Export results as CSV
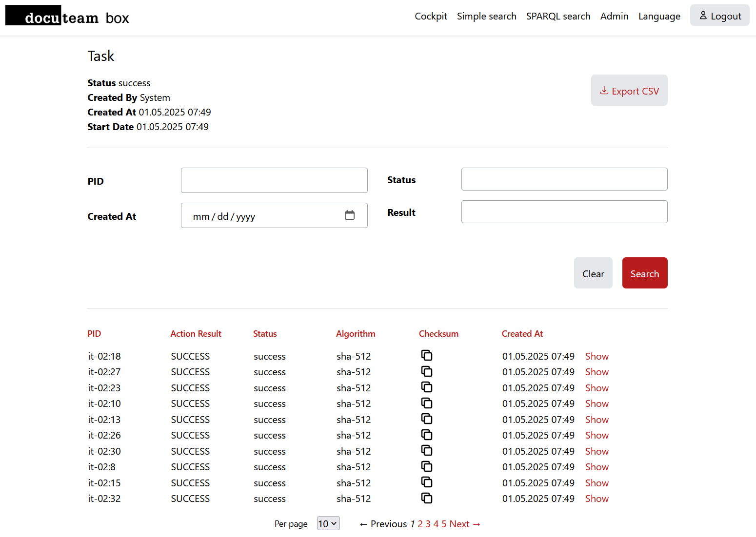 629,91
